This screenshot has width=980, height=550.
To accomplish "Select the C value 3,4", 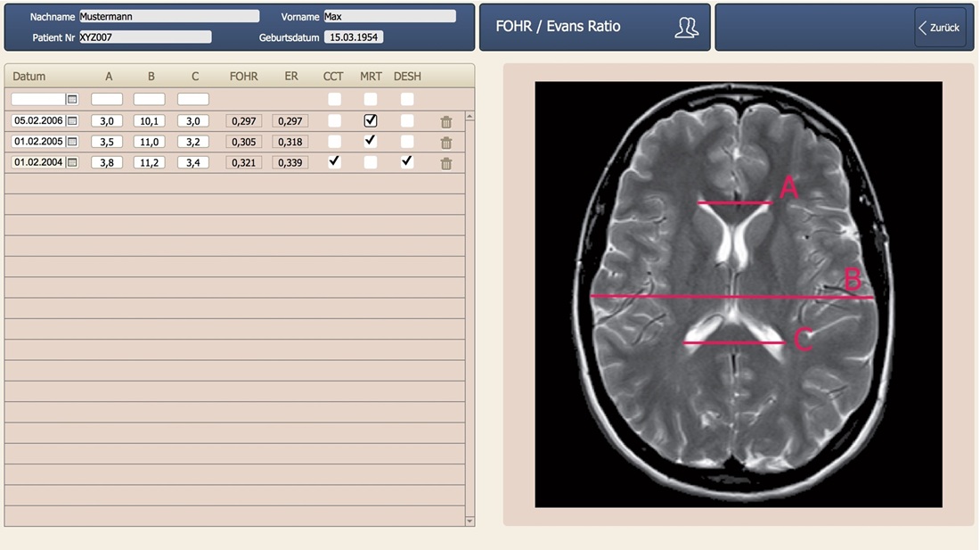I will click(x=193, y=162).
